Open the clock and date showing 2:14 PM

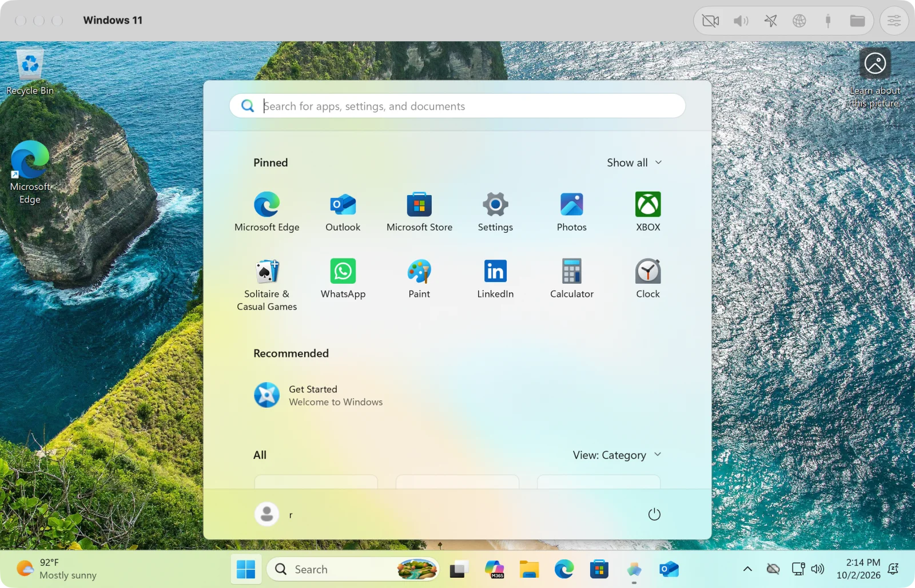point(858,569)
